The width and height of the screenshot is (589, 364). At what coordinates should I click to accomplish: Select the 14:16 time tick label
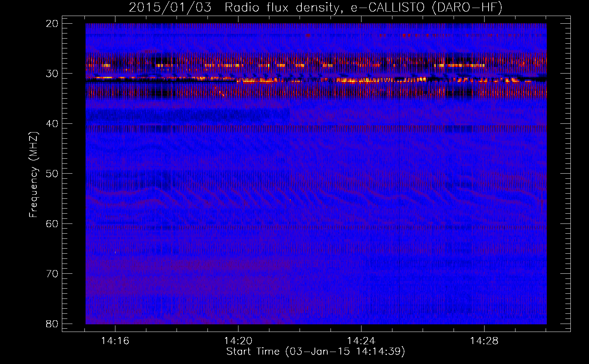point(115,341)
